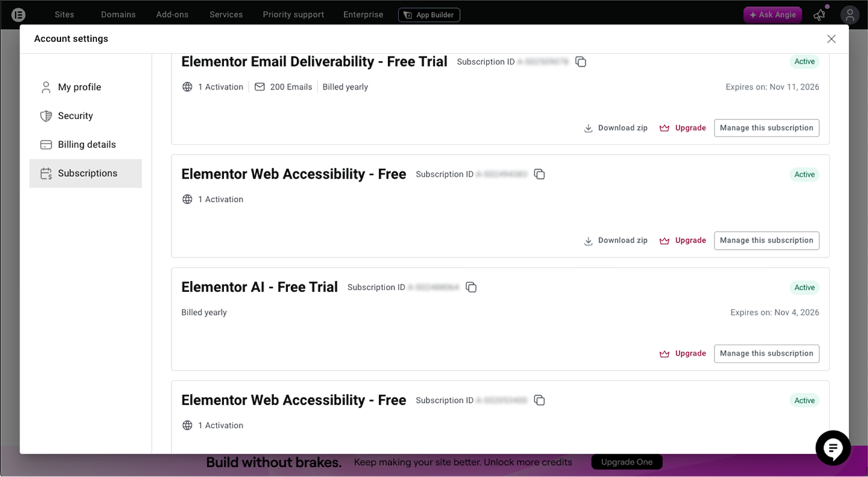Open the notifications megaphone icon
This screenshot has height=477, width=868.
(820, 15)
